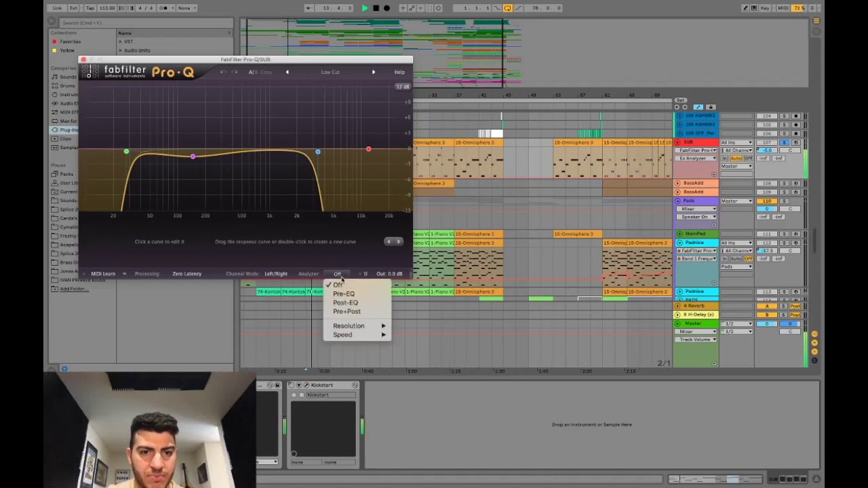Open SUB track All Ins input dropdown
This screenshot has width=868, height=488.
tap(736, 142)
